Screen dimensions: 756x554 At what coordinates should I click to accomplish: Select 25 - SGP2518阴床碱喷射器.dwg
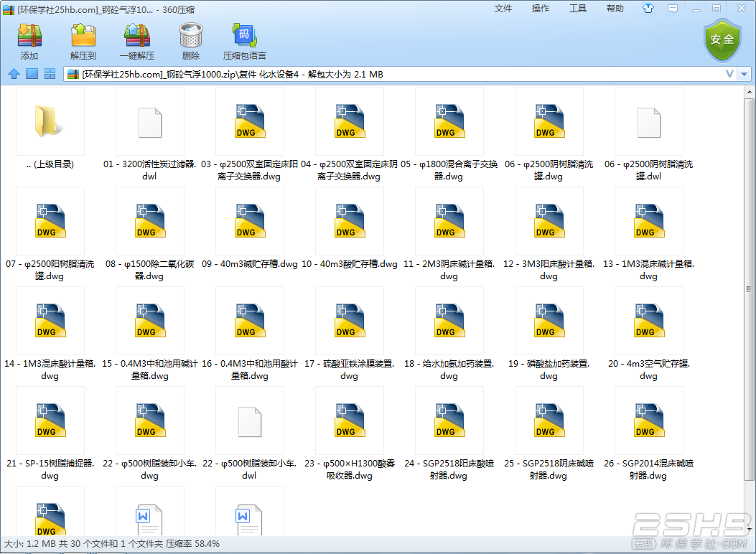click(549, 433)
